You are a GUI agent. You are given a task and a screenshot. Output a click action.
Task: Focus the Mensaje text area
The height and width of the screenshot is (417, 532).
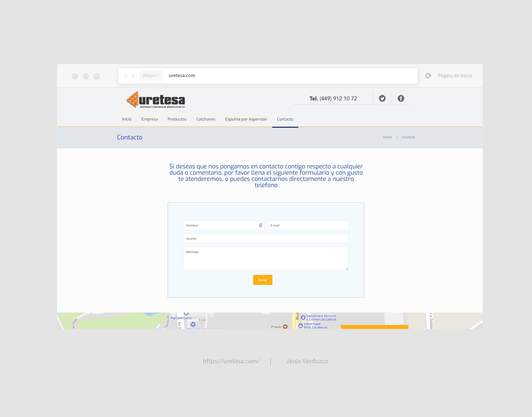click(266, 259)
